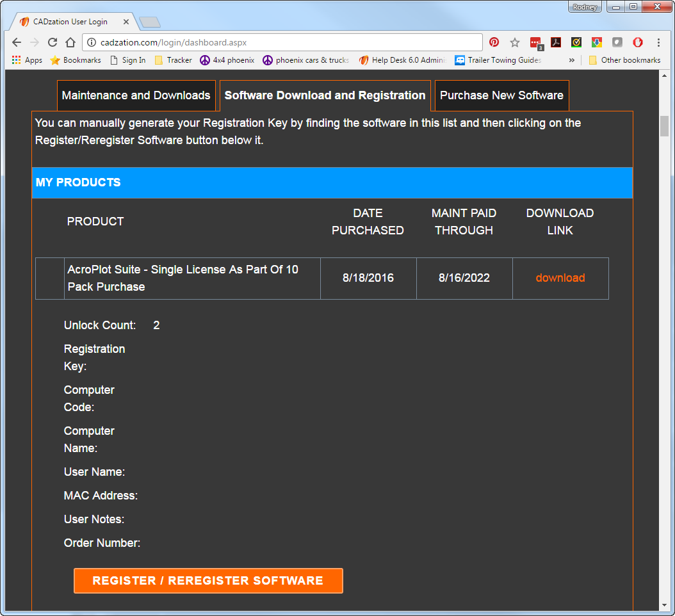
Task: View site information icon in address bar
Action: pyautogui.click(x=92, y=42)
